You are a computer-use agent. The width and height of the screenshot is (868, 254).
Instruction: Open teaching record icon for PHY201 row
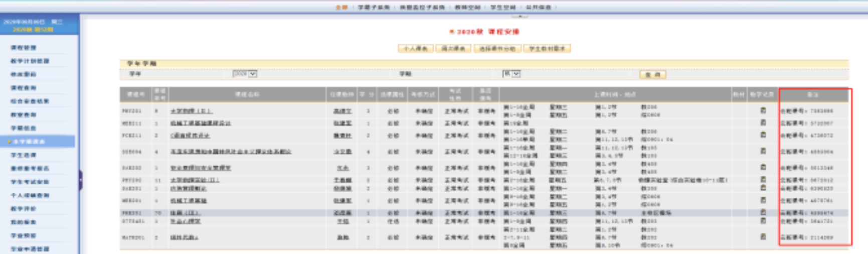(x=763, y=110)
